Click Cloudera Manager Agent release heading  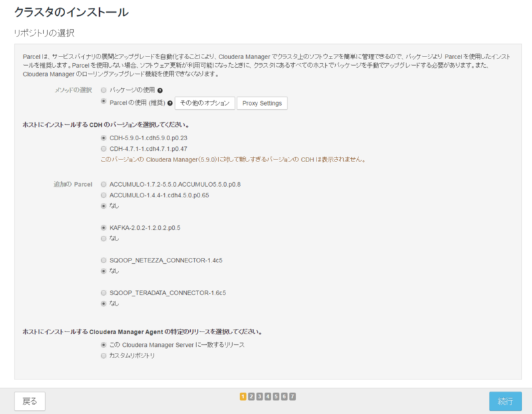[142, 332]
